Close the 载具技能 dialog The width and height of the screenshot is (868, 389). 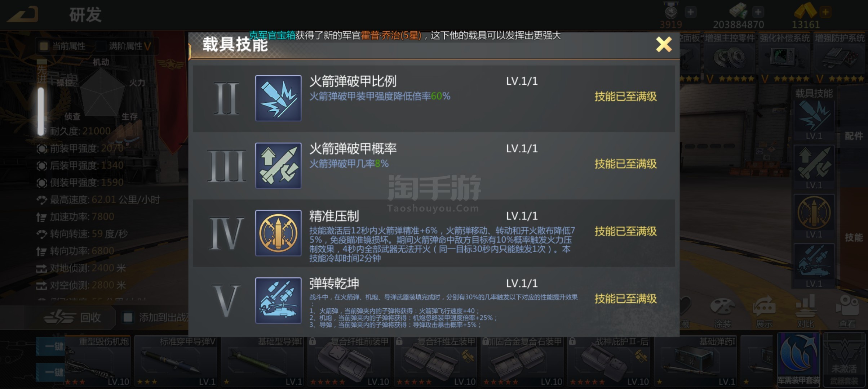coord(664,45)
